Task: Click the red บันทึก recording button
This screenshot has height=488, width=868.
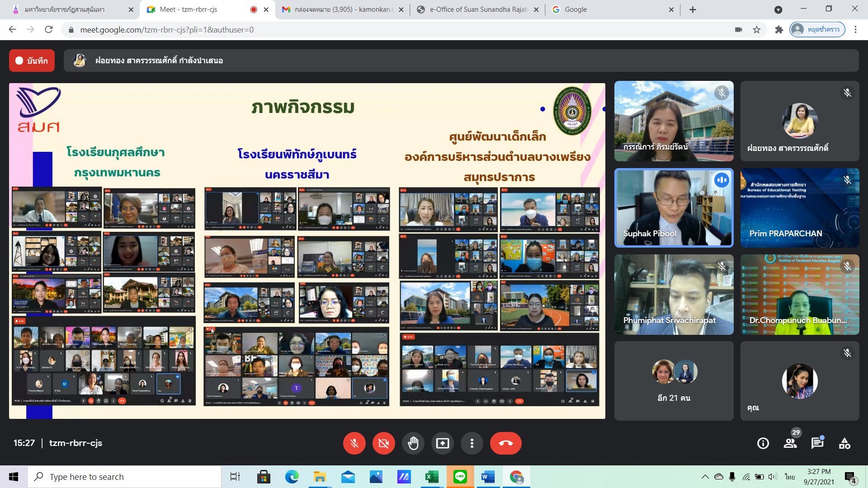Action: [32, 61]
